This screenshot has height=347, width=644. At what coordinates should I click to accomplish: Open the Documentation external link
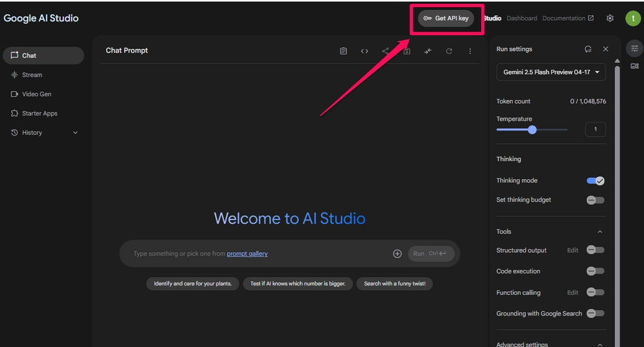(568, 18)
